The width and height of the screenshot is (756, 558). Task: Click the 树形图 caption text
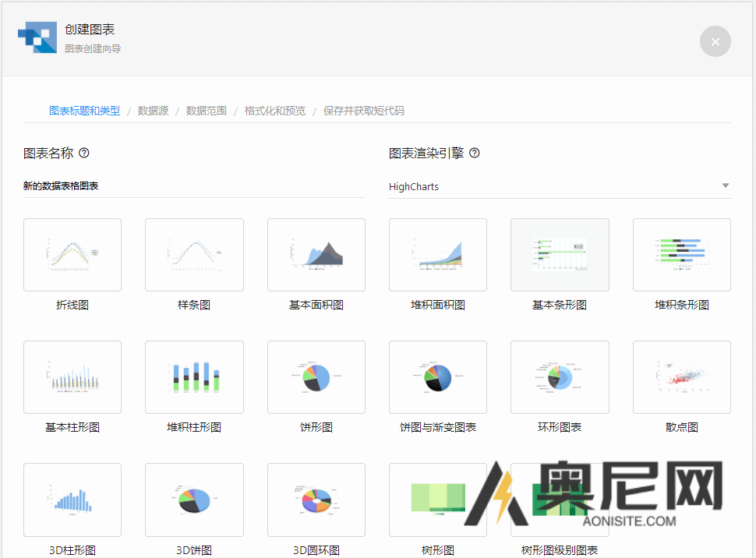tap(438, 550)
